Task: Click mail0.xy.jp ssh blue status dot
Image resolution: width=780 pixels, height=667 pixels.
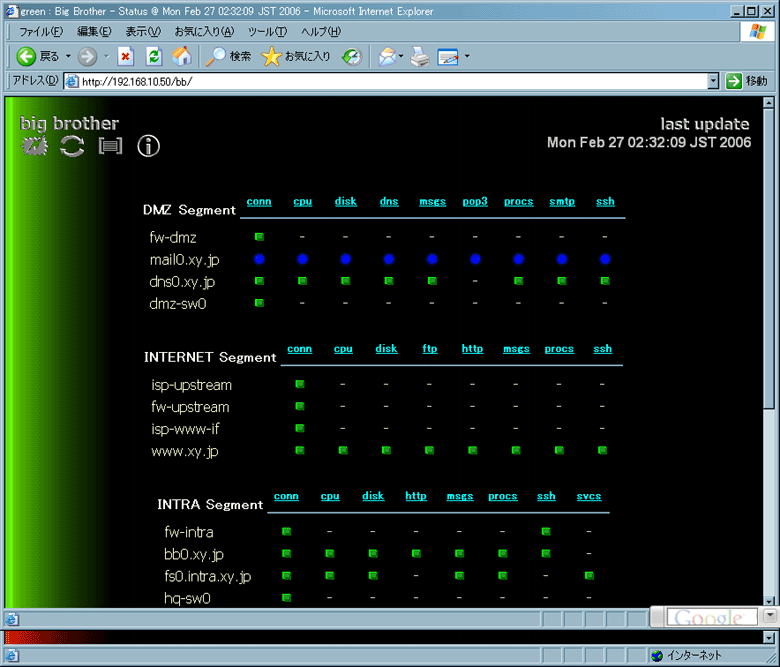Action: pyautogui.click(x=605, y=259)
